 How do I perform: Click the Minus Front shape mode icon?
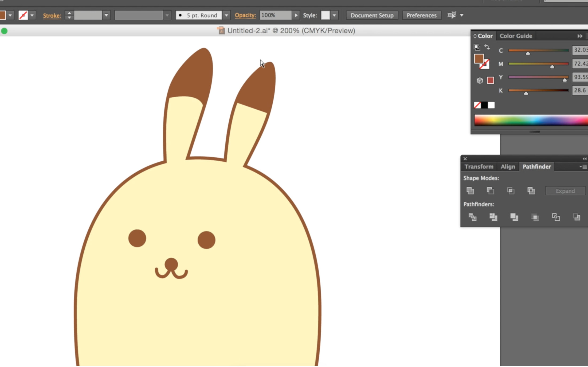click(490, 191)
